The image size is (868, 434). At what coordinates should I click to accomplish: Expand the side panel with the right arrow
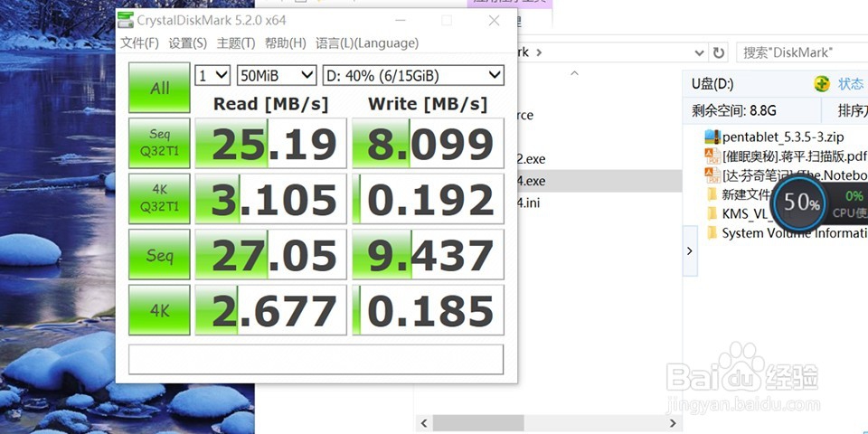690,250
